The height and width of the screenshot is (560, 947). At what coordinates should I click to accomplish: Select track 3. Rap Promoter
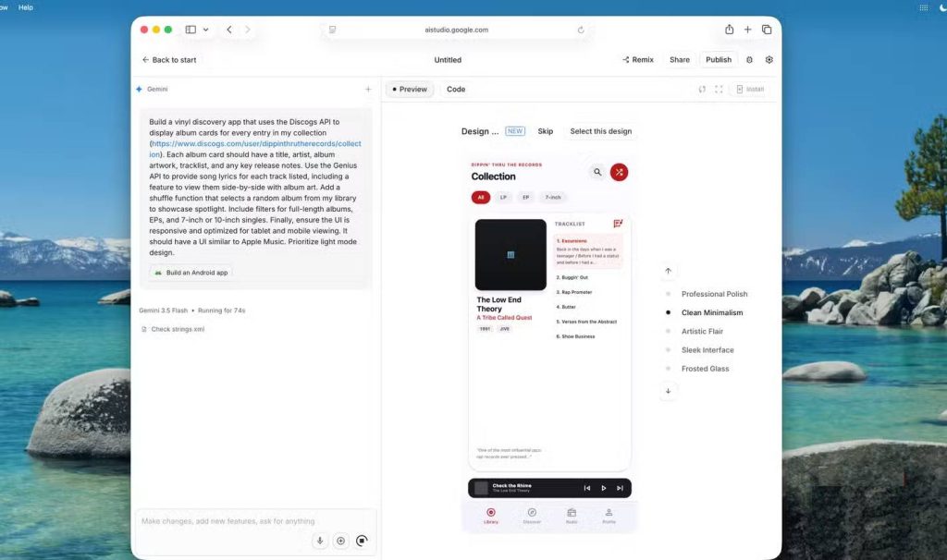click(573, 292)
